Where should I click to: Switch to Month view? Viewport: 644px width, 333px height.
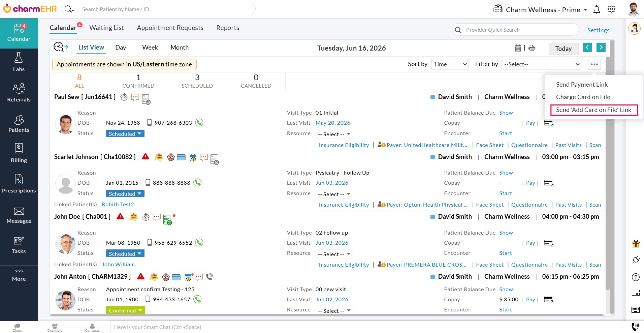180,48
